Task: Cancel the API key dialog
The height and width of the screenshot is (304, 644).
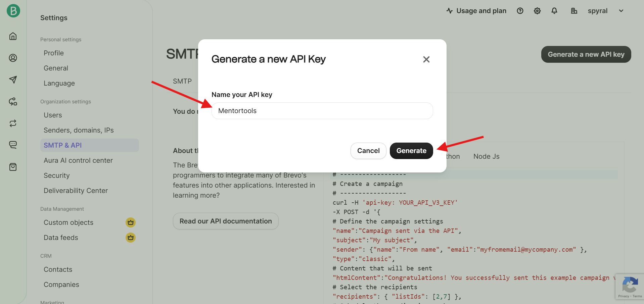Action: [368, 151]
